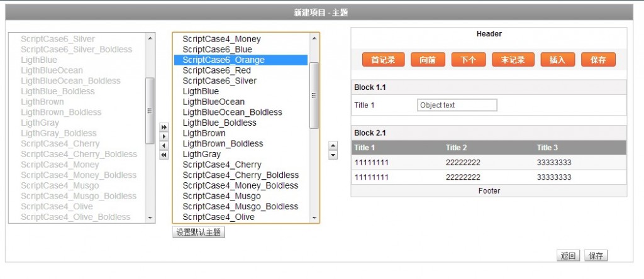This screenshot has width=644, height=279.
Task: Select ScriptCase4_Musgo_Boldless in middle list
Action: (x=241, y=206)
